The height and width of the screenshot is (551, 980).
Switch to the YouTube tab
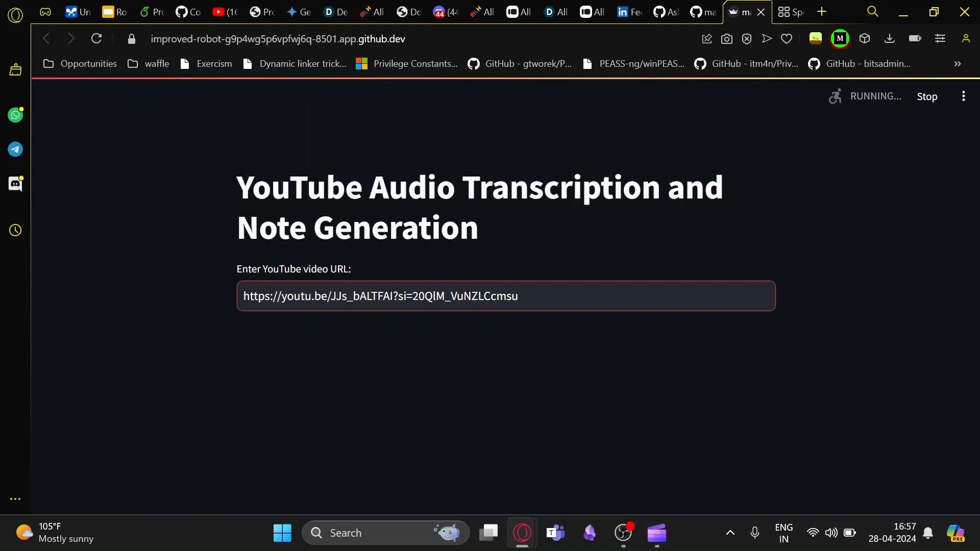click(225, 12)
